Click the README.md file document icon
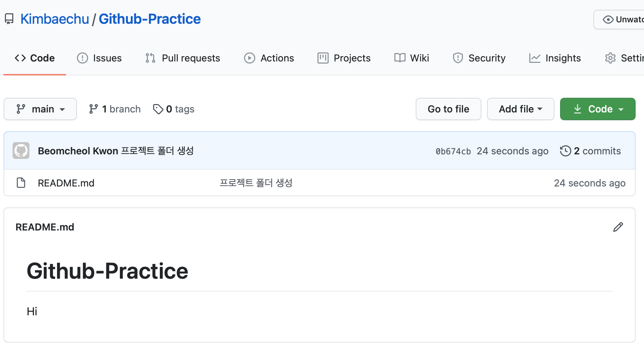Viewport: 644px width, 352px height. pyautogui.click(x=21, y=183)
